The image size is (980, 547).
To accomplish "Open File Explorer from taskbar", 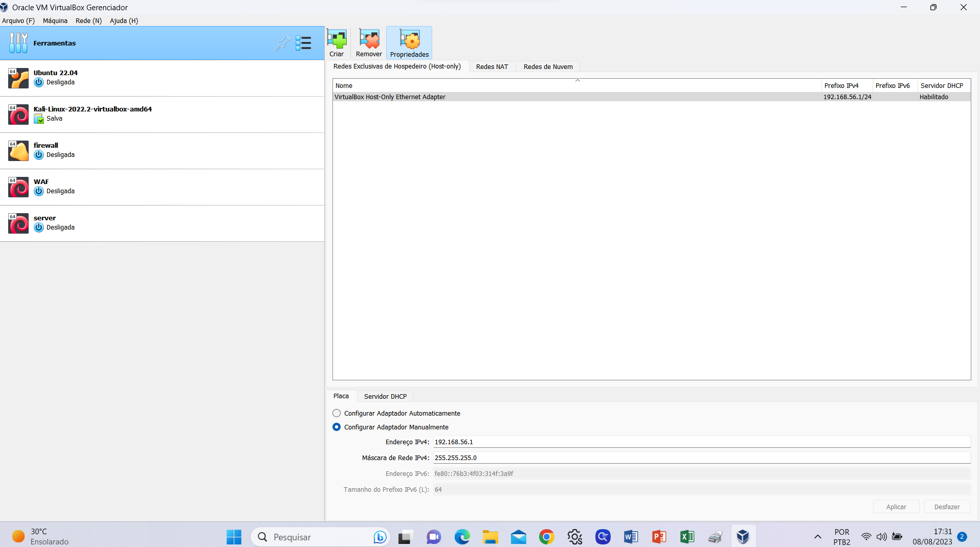I will (490, 537).
